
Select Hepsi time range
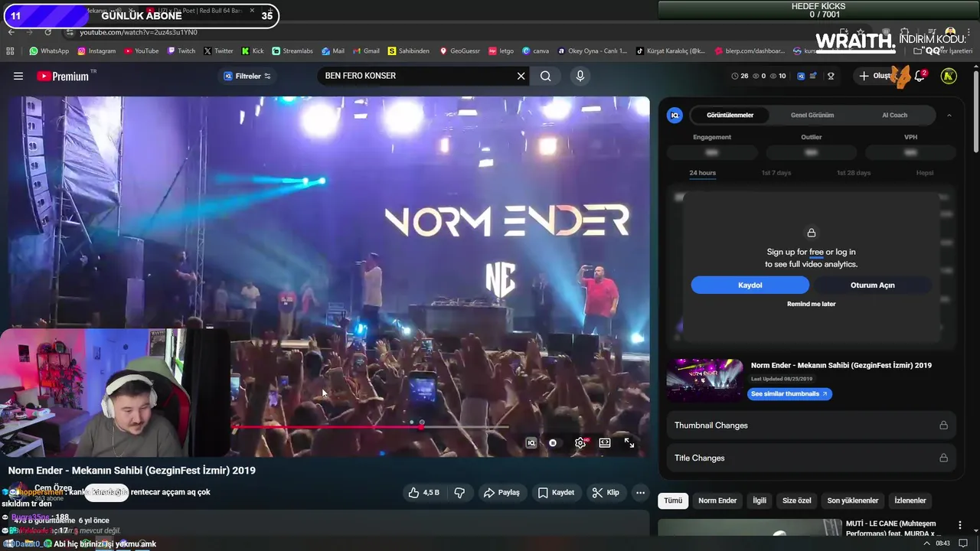(x=925, y=173)
